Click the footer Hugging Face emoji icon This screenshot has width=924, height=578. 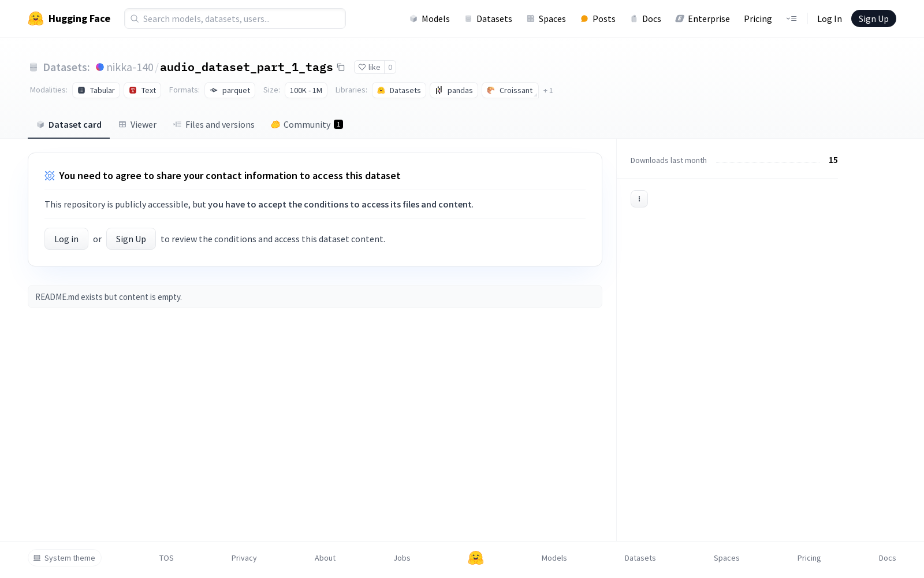coord(476,558)
